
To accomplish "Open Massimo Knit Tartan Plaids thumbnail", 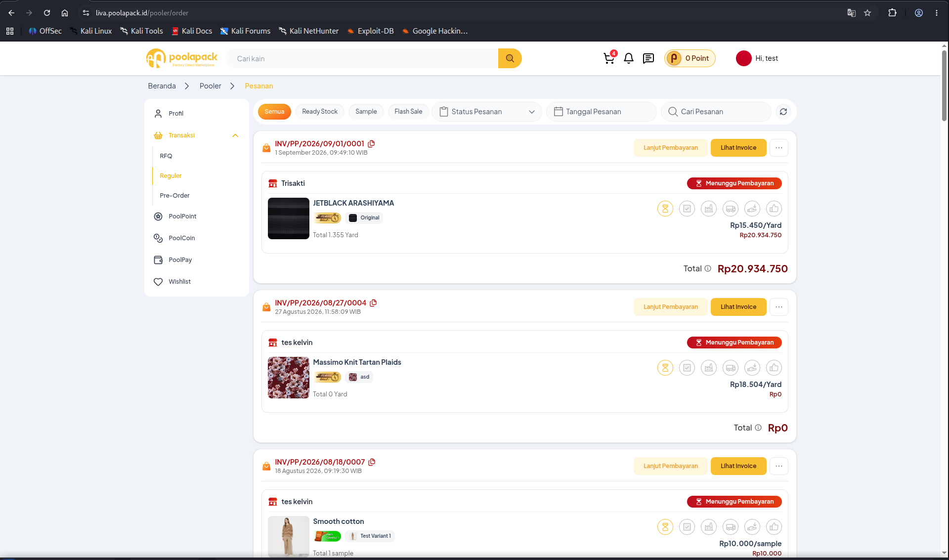I will click(x=289, y=378).
